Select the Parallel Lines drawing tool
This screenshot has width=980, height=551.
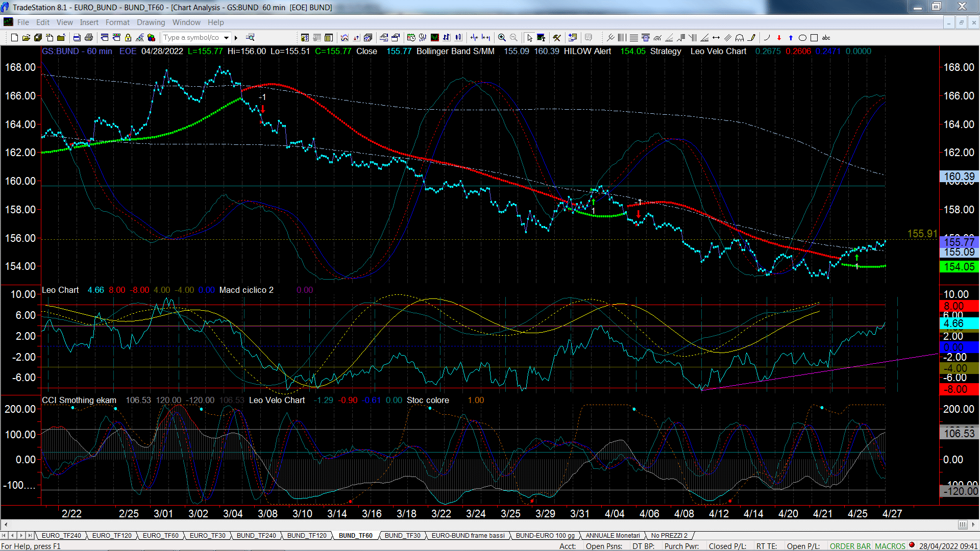(728, 37)
